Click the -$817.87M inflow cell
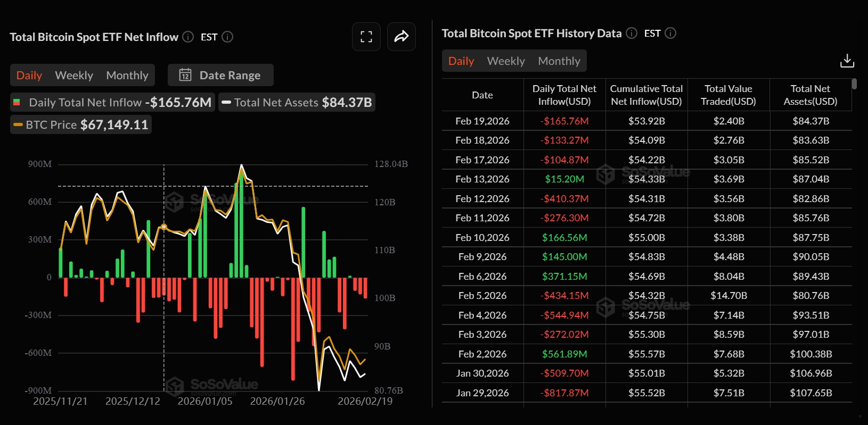868x425 pixels. (x=564, y=393)
